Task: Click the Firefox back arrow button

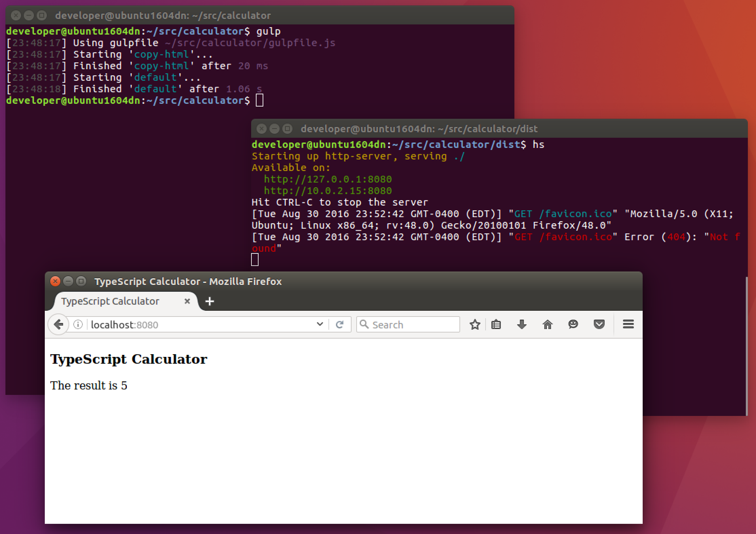Action: (x=58, y=325)
